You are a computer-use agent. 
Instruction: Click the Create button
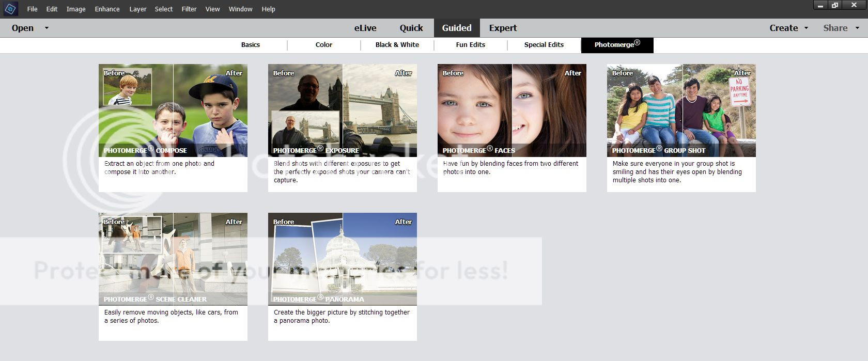[784, 28]
